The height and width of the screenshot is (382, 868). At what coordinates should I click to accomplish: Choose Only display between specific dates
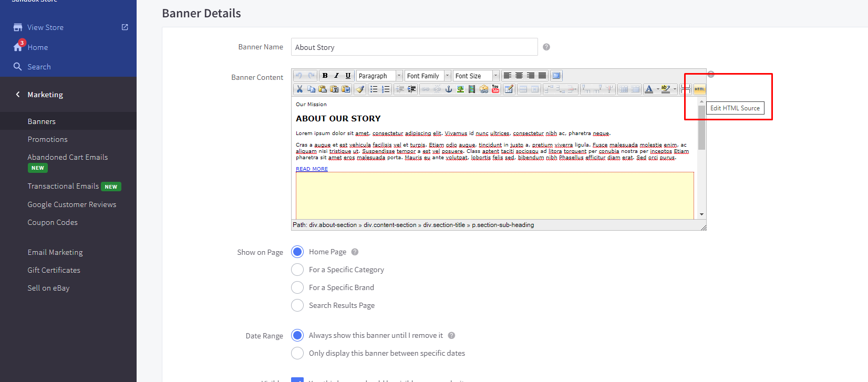point(297,353)
